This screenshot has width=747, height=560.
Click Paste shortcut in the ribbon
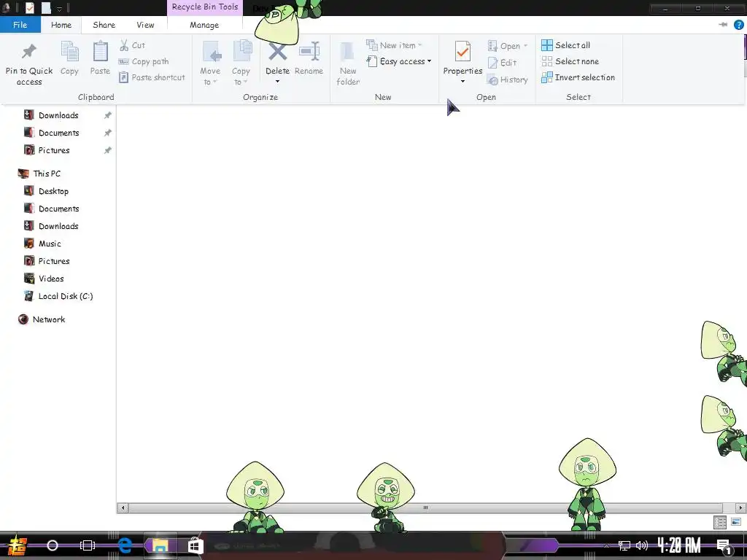152,77
